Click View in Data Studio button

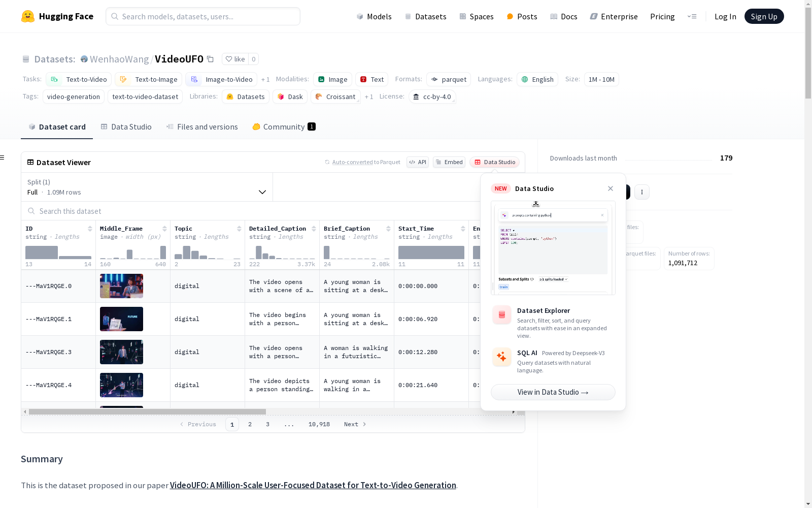[553, 392]
